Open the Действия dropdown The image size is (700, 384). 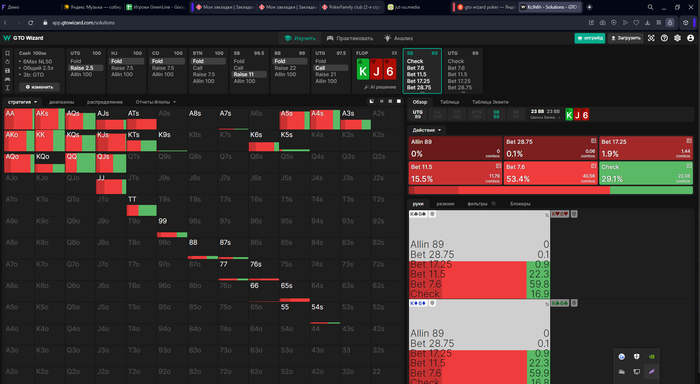coord(427,130)
